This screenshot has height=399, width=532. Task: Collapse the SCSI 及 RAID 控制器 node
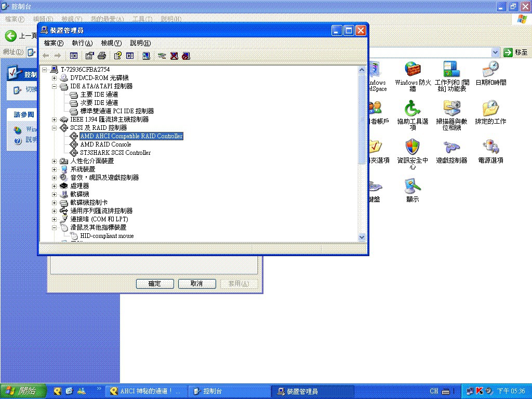click(x=54, y=128)
